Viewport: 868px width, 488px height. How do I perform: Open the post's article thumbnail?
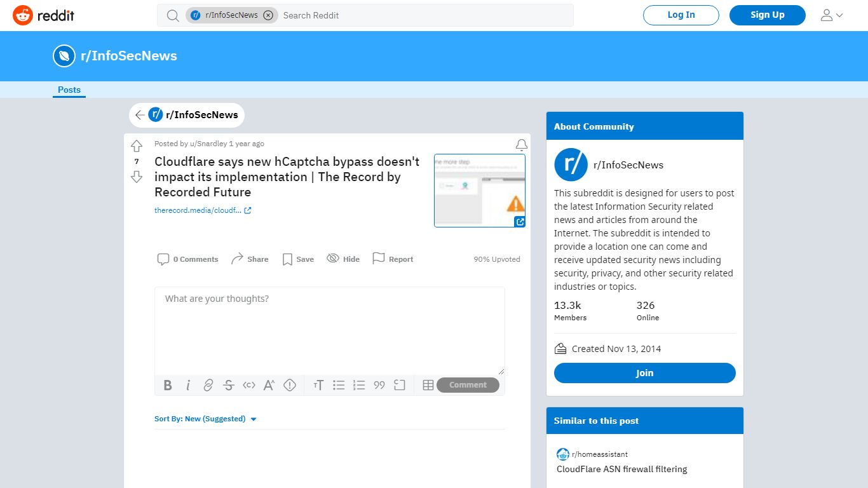point(480,191)
